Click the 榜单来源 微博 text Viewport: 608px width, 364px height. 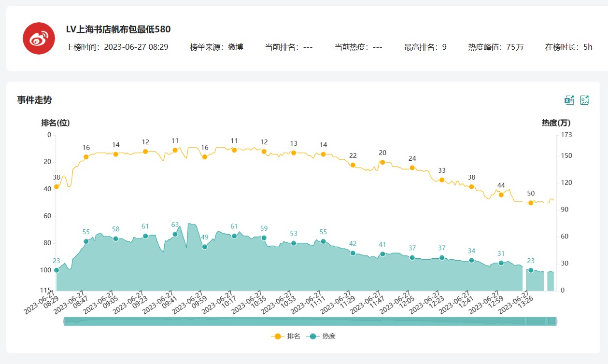coord(216,47)
